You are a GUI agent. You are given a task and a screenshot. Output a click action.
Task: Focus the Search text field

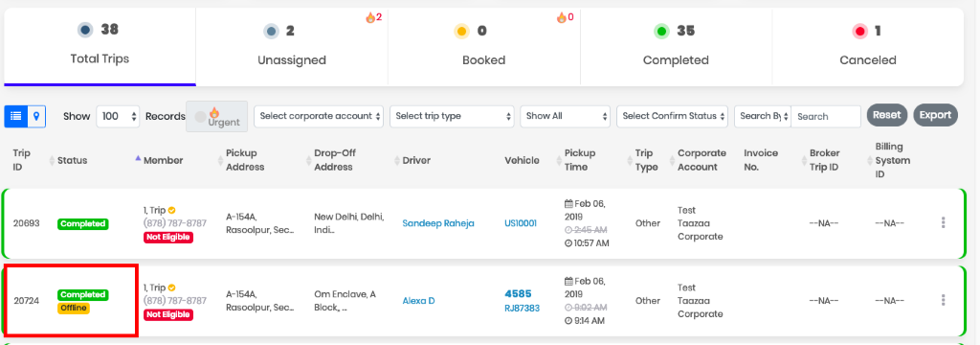coord(826,117)
